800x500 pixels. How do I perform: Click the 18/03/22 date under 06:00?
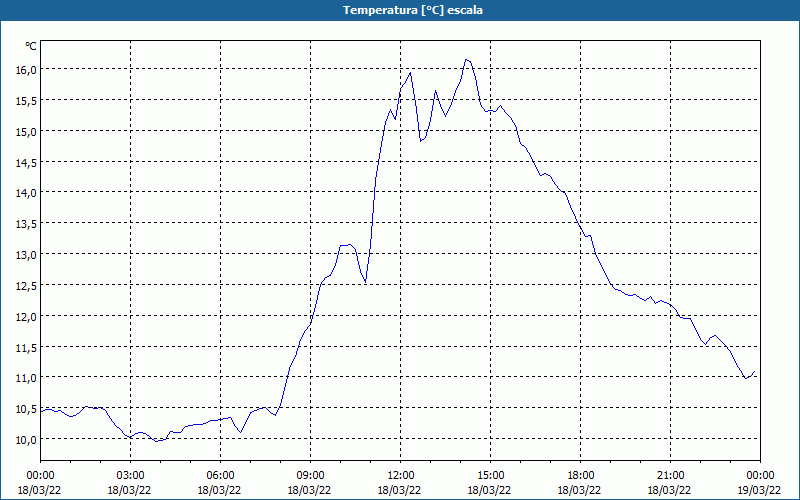[x=219, y=490]
